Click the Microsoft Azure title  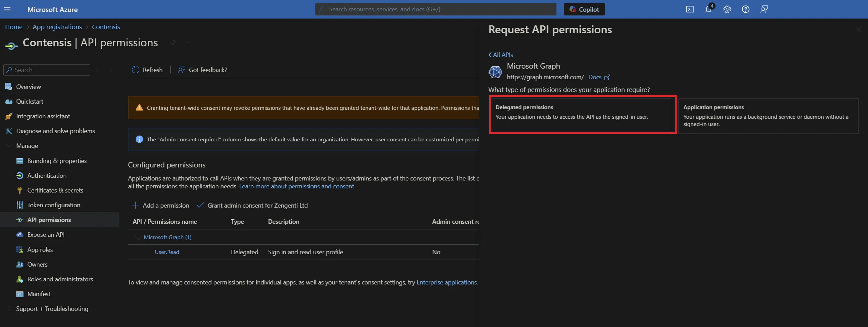coord(53,9)
